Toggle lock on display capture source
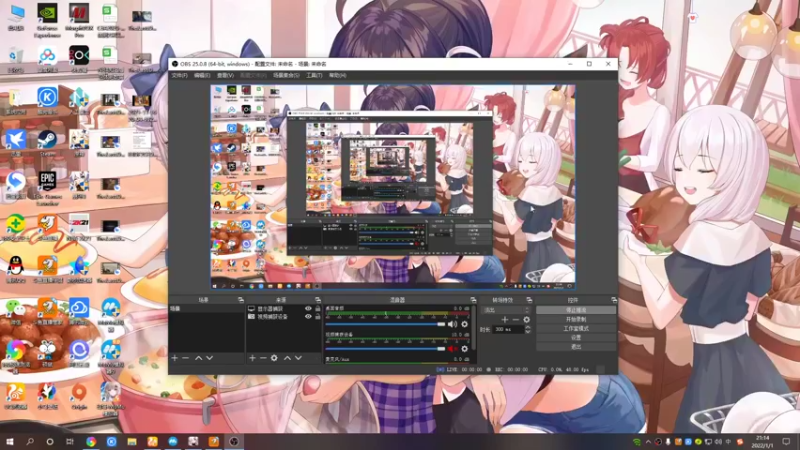 click(317, 309)
